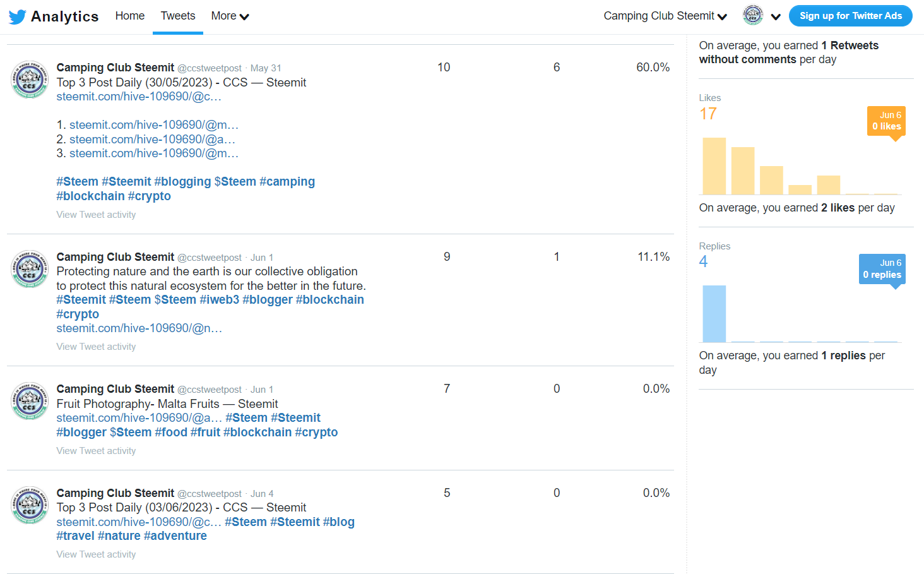Open the profile avatar in the top bar

(753, 15)
